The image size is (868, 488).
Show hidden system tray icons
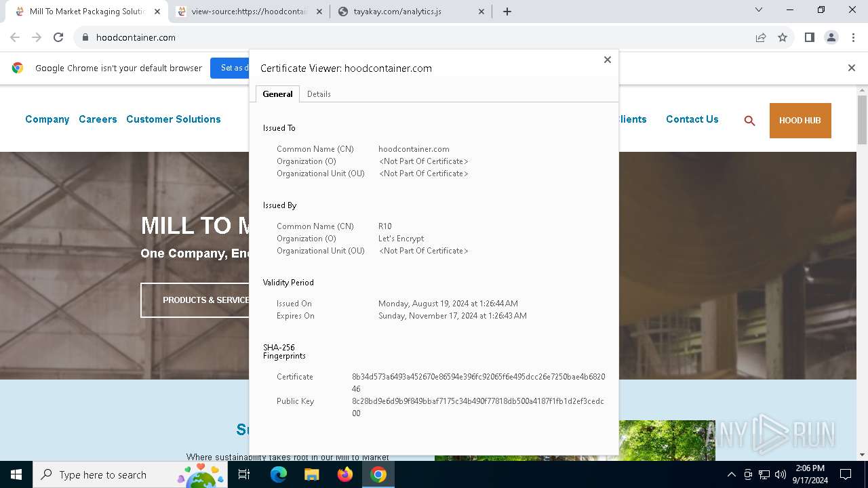click(731, 474)
